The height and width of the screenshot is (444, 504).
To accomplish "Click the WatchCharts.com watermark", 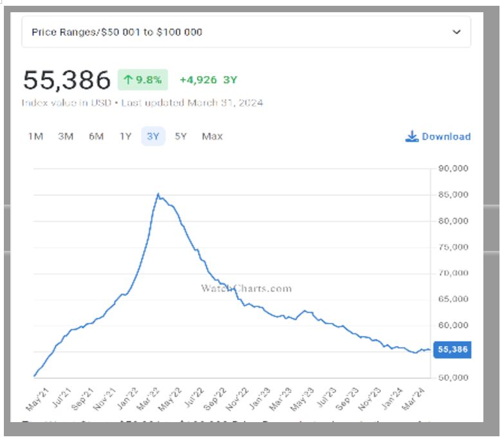I will (246, 288).
